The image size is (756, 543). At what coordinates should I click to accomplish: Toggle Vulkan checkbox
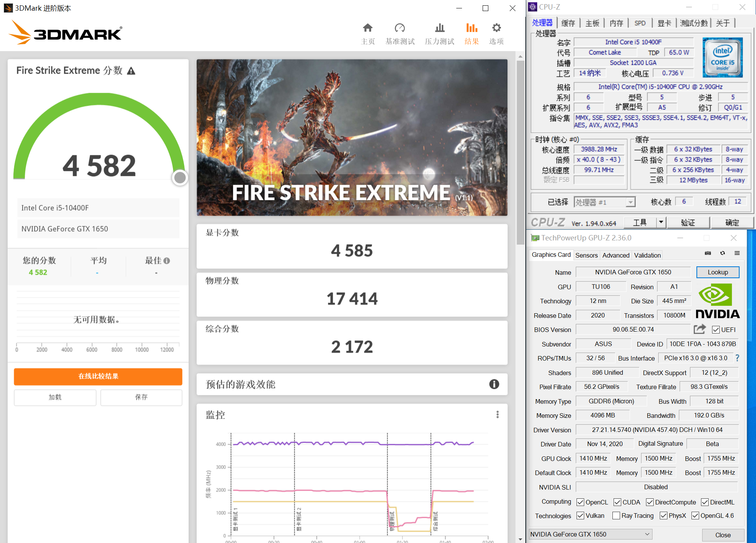click(x=580, y=516)
